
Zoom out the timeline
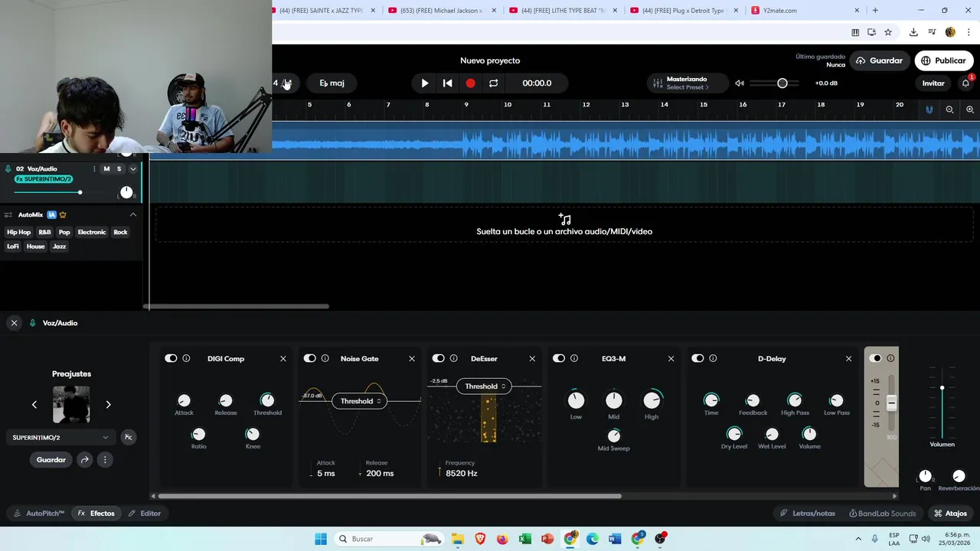pyautogui.click(x=949, y=109)
